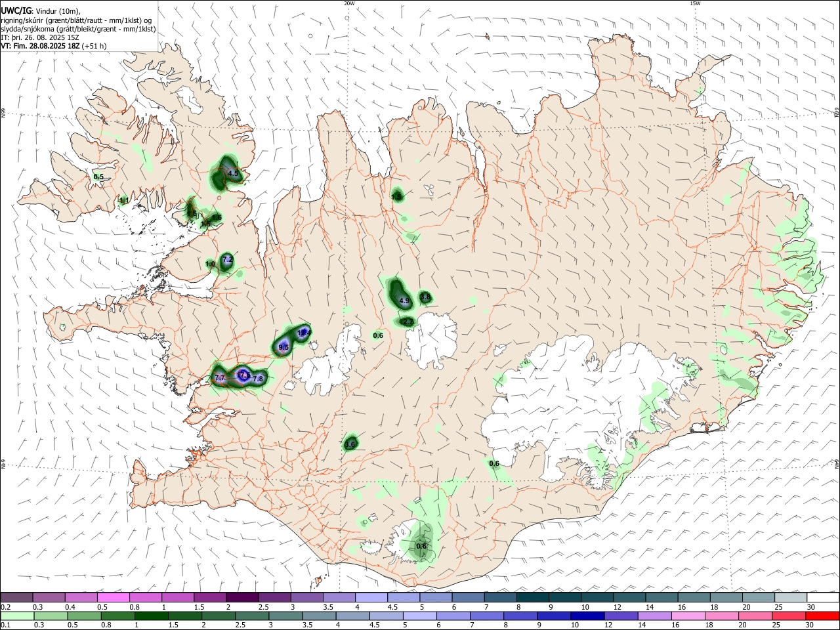Select the palest green 0.1 rain scale swatch
This screenshot has height=630, width=840.
17,616
